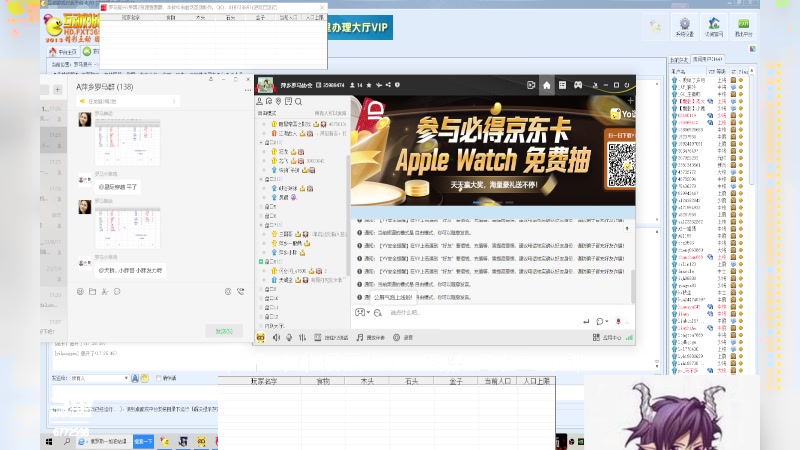Click the share icon in the YY header
Screen dimensions: 800x450
pyautogui.click(x=388, y=85)
